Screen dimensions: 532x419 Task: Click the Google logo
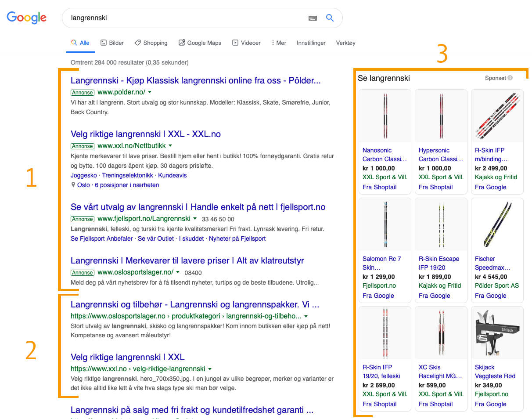(26, 18)
